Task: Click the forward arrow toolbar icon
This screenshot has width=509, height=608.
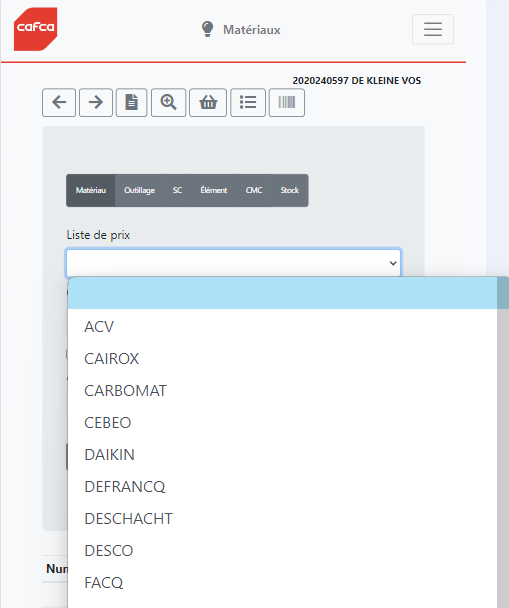Action: pos(96,103)
